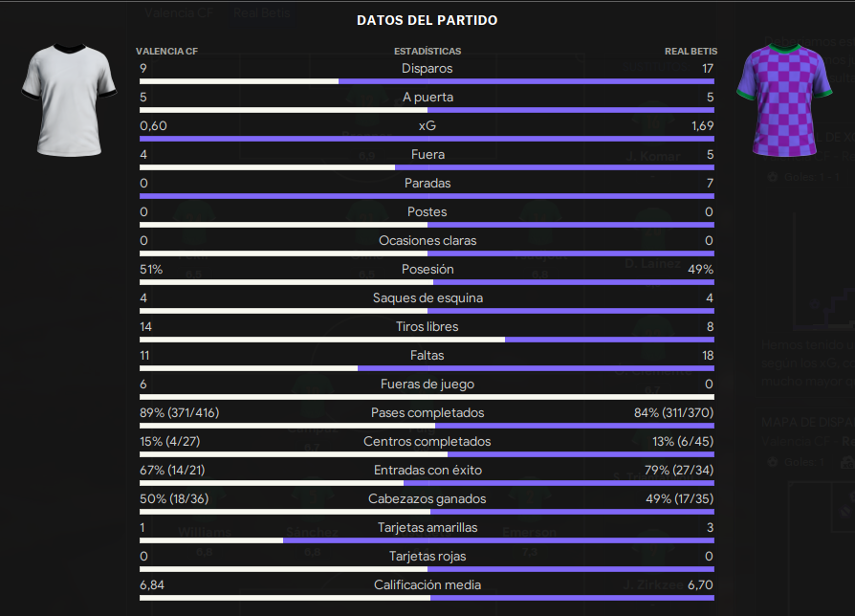Select the xG statistic label
This screenshot has width=855, height=616.
pyautogui.click(x=427, y=126)
